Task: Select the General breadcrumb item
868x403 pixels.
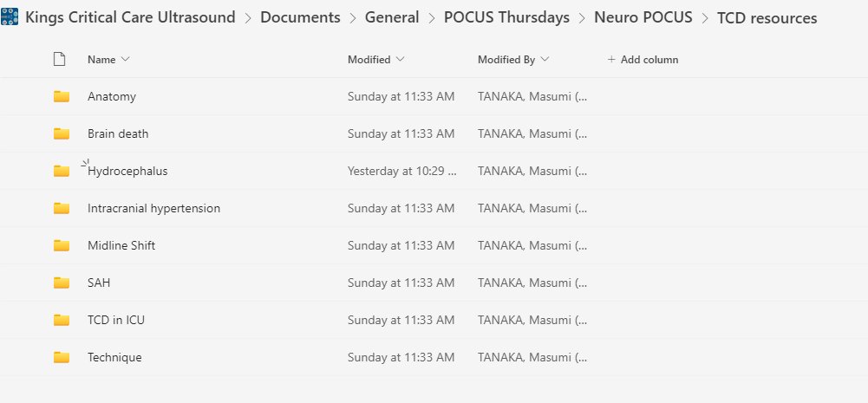Action: (x=392, y=17)
